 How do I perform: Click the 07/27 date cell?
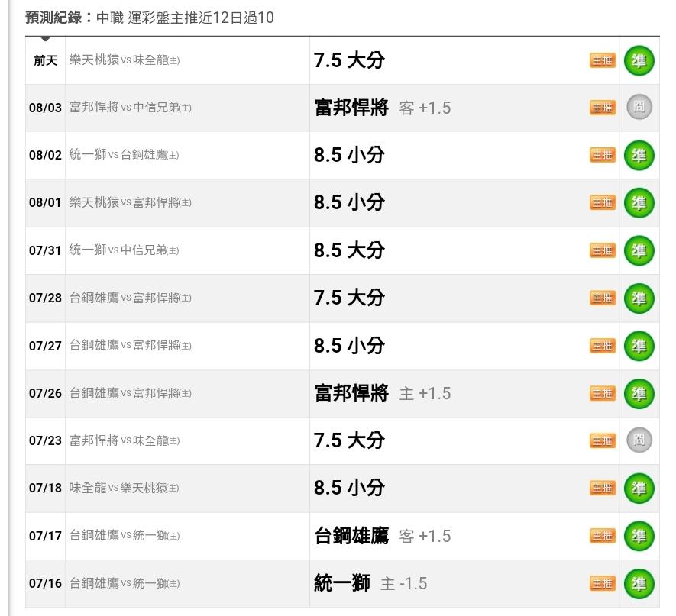(x=45, y=346)
